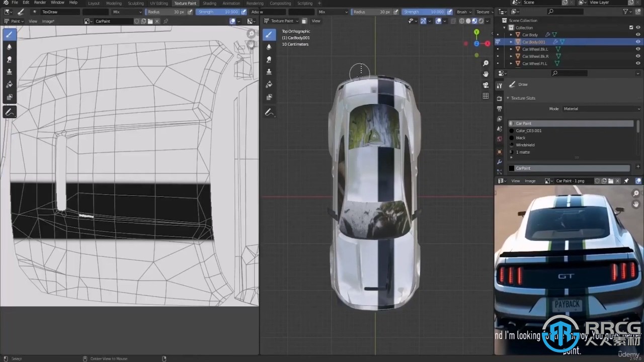The width and height of the screenshot is (644, 362).
Task: Open Active Tool properties tab
Action: coord(499,85)
